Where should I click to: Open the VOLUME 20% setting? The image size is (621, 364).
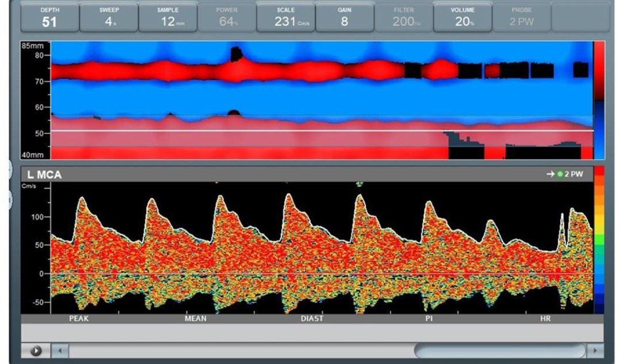tap(462, 17)
